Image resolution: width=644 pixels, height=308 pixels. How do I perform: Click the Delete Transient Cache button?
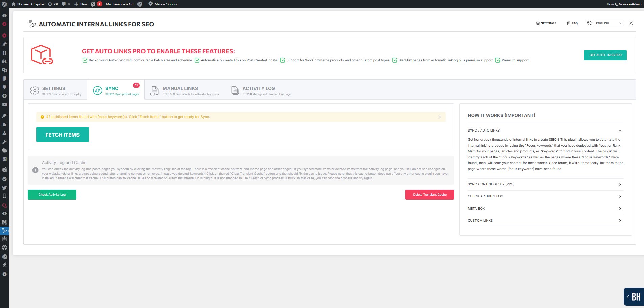click(x=429, y=195)
